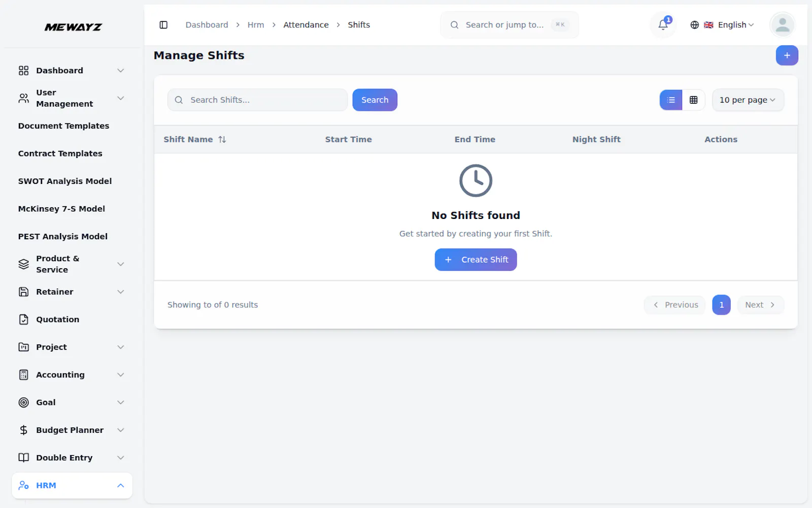The image size is (812, 508).
Task: Switch to grid view
Action: point(693,100)
